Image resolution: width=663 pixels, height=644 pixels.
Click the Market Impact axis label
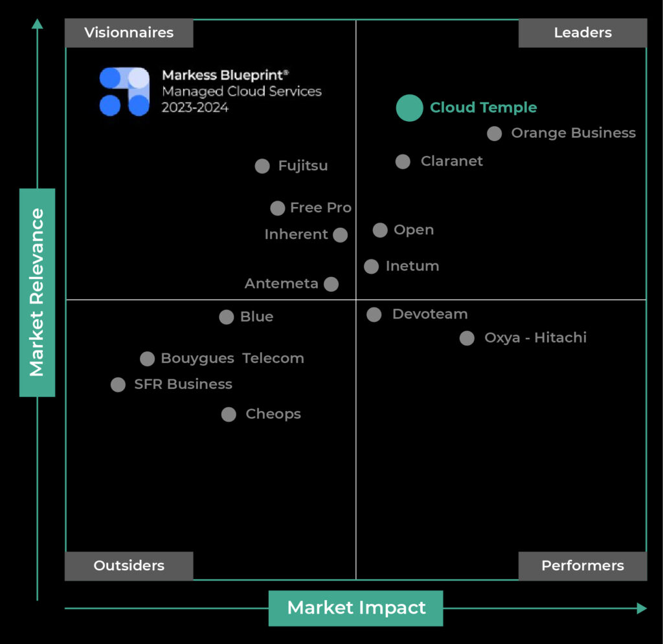356,608
